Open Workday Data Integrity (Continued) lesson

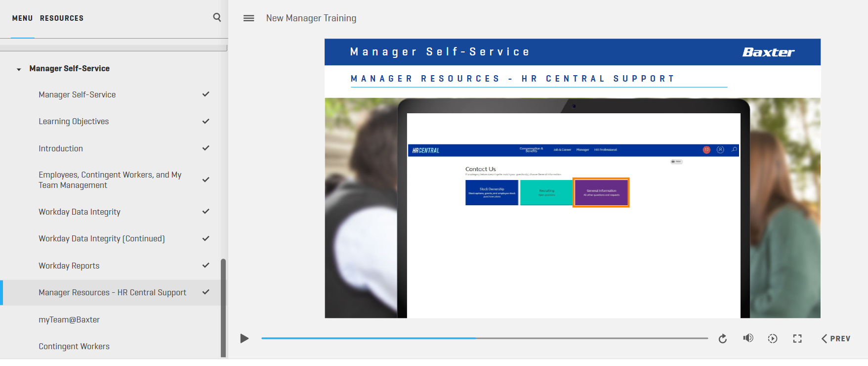point(113,238)
